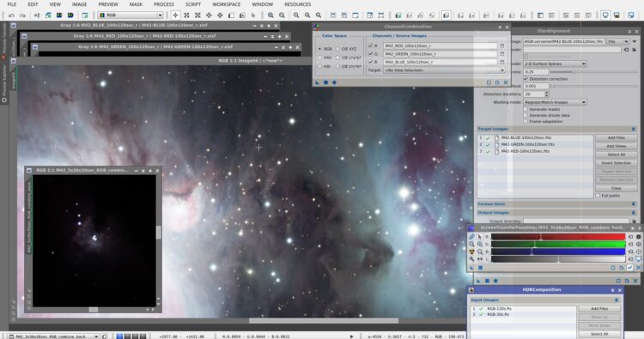Click the highlighted monitor icon in top-right toolbar
This screenshot has width=644, height=339.
tap(605, 15)
